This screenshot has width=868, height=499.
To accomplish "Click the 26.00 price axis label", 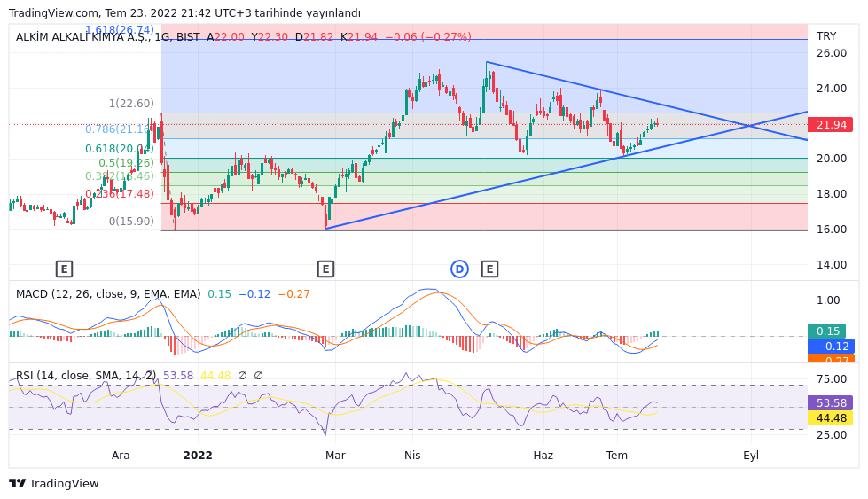I will [x=832, y=53].
